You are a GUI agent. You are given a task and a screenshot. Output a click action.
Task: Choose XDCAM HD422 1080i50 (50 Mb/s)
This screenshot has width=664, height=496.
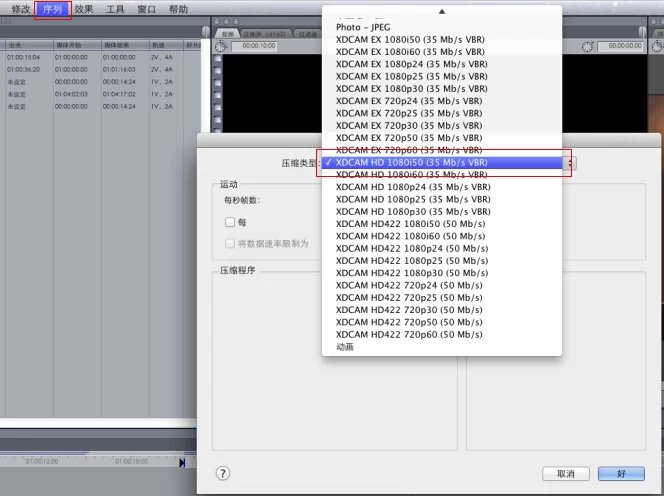[442, 224]
